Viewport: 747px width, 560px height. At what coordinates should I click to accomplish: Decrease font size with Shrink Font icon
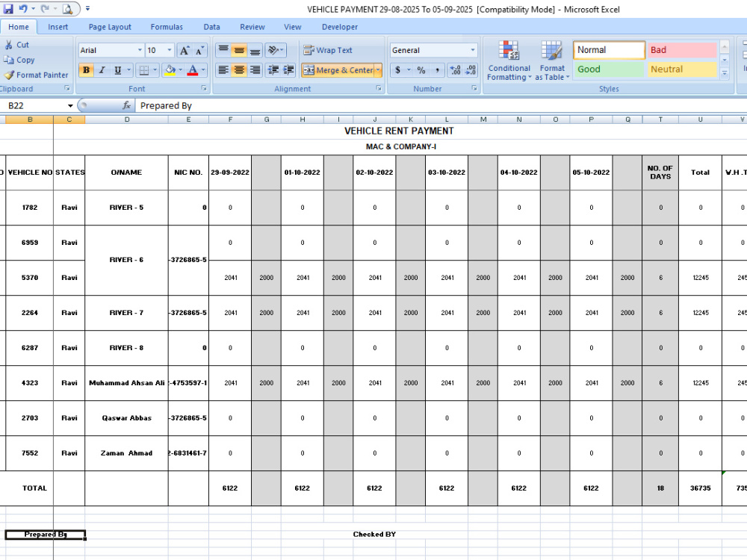point(199,51)
